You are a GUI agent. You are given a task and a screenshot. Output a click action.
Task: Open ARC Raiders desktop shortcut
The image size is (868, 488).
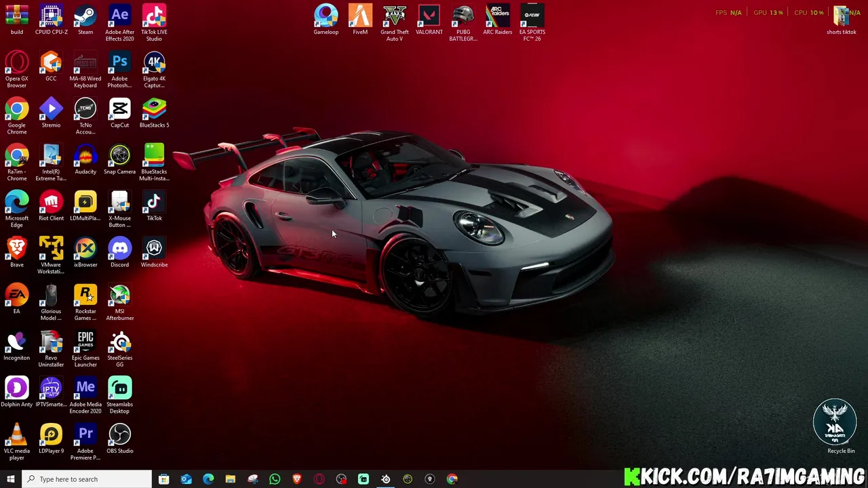[x=498, y=20]
